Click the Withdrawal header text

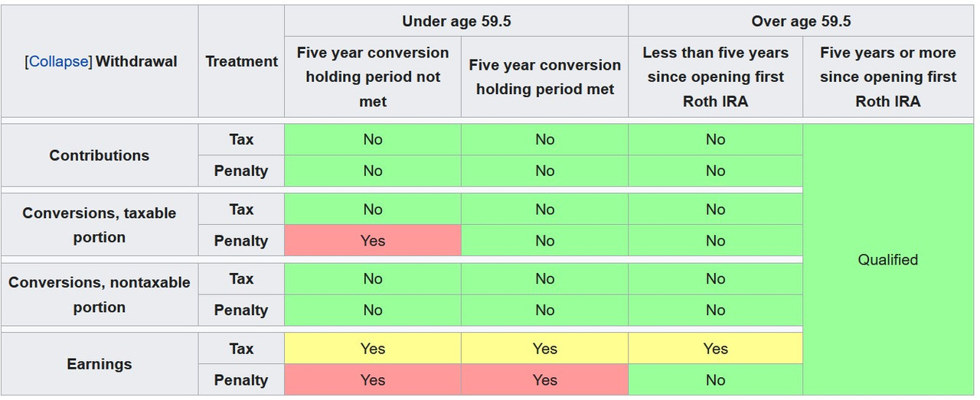point(136,61)
